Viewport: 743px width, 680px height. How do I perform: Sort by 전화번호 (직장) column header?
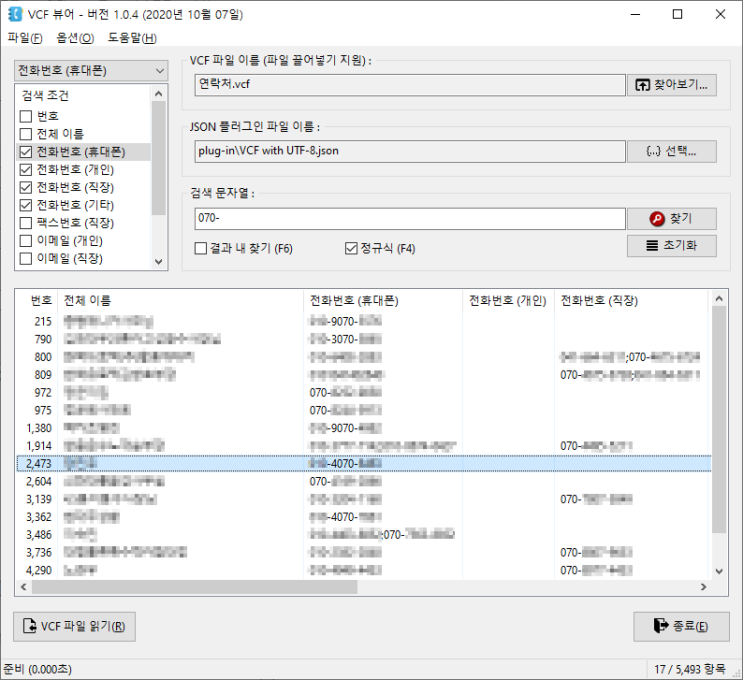tap(631, 300)
